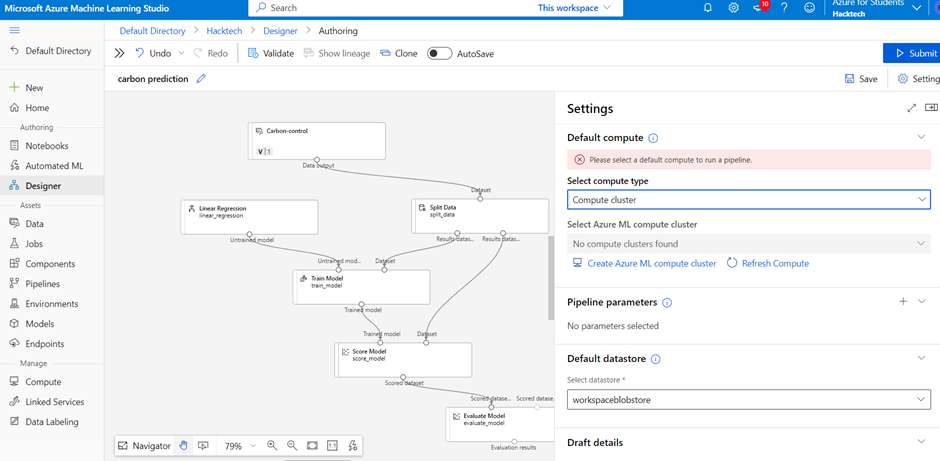Toggle the hamburger navigation menu
Image resolution: width=940 pixels, height=461 pixels.
(15, 30)
